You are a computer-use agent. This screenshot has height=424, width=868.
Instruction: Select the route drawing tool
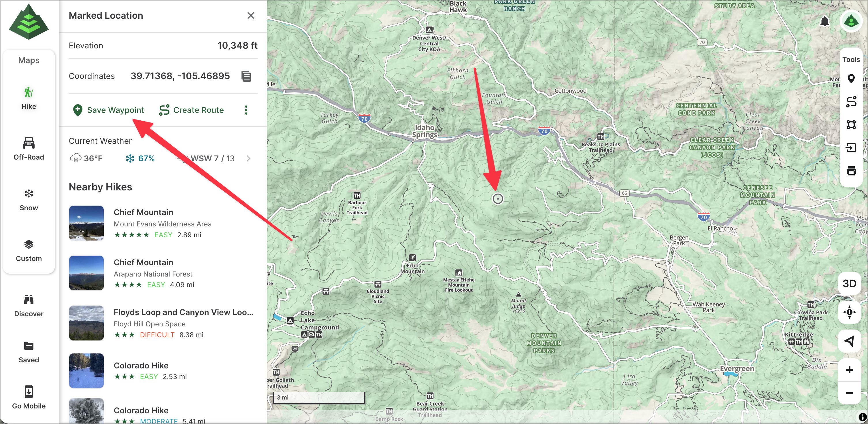pos(851,102)
